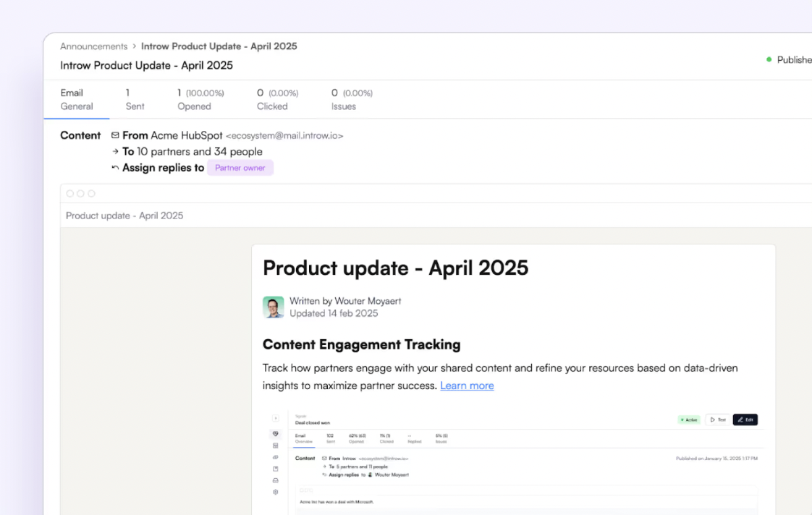Open the Email General tab
812x515 pixels.
click(x=77, y=99)
